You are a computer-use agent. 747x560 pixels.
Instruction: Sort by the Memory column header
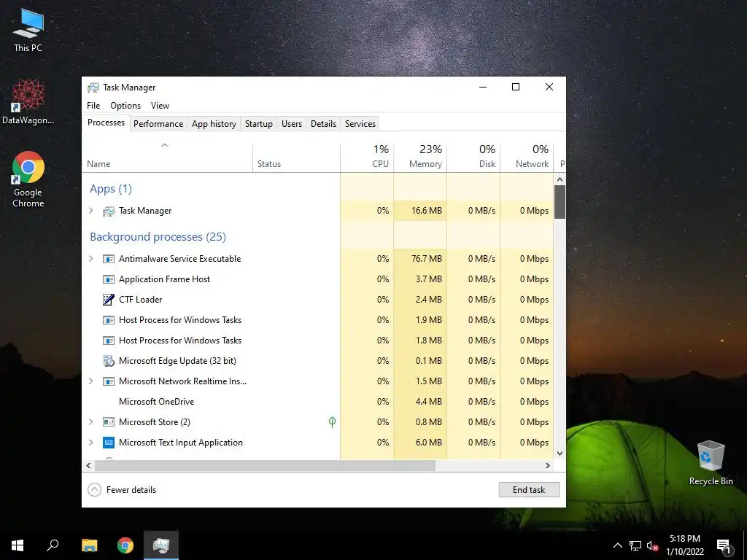point(420,157)
